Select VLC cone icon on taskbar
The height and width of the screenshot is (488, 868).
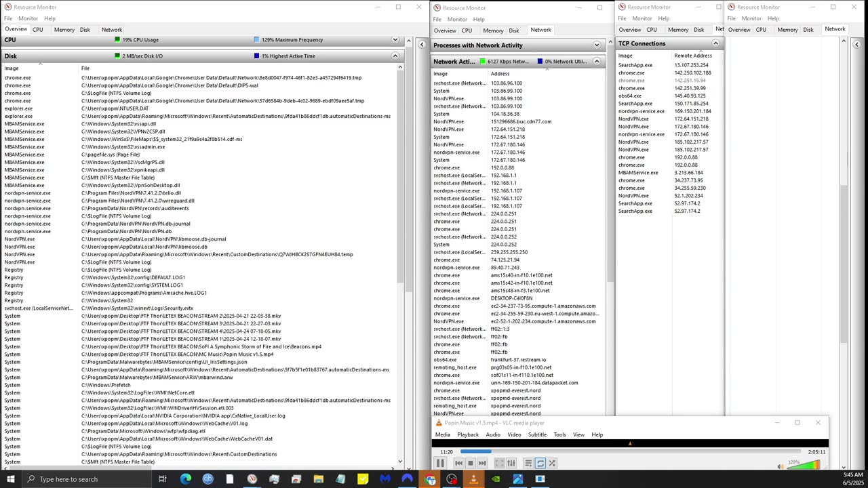[x=473, y=479]
